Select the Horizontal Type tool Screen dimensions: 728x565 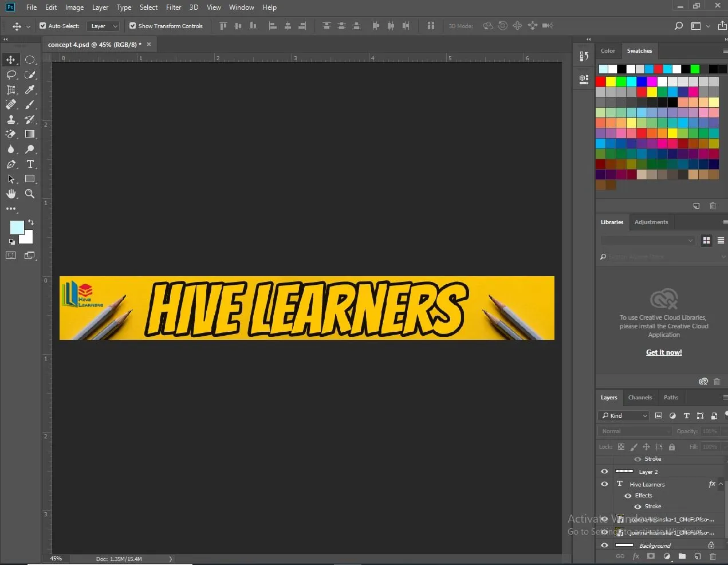point(30,164)
